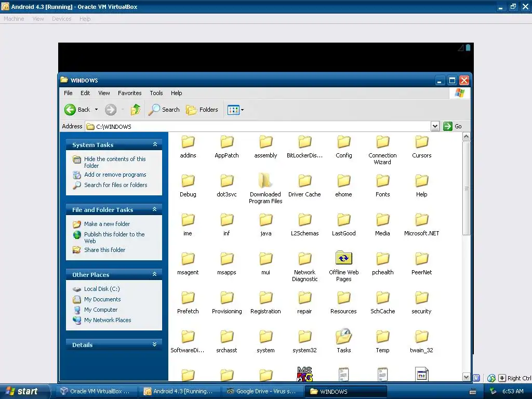Select the Downloaded Program Files folder

tap(265, 189)
